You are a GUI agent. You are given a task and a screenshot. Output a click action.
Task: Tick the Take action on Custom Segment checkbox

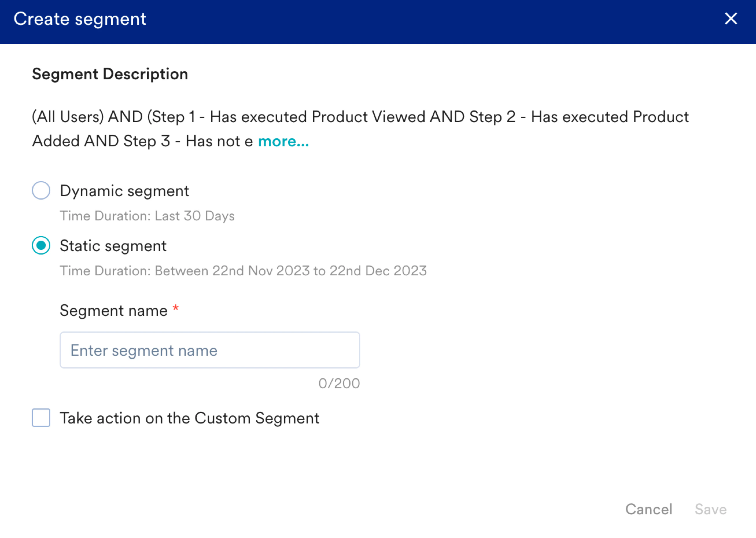click(x=41, y=418)
